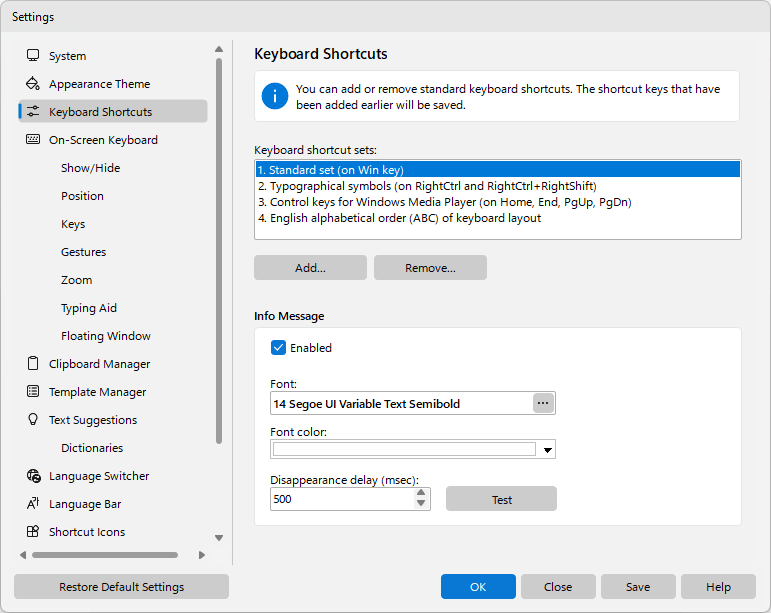Click sidebar vertical scrollbar thumb
Screen dimensions: 771x613
[219, 251]
